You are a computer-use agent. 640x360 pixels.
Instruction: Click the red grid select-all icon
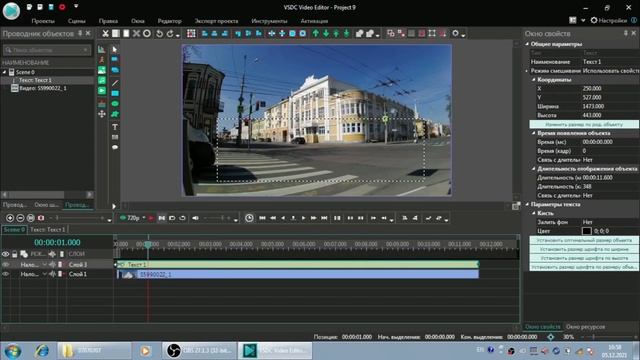(191, 33)
